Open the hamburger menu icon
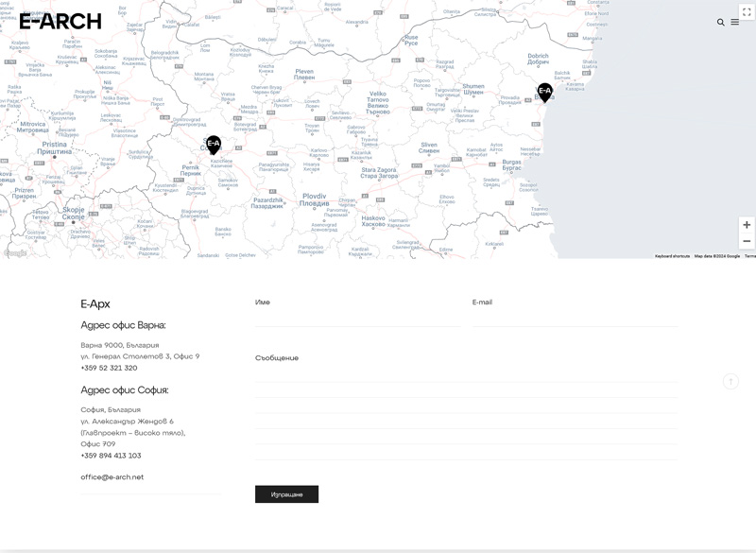The image size is (756, 553). coord(735,22)
